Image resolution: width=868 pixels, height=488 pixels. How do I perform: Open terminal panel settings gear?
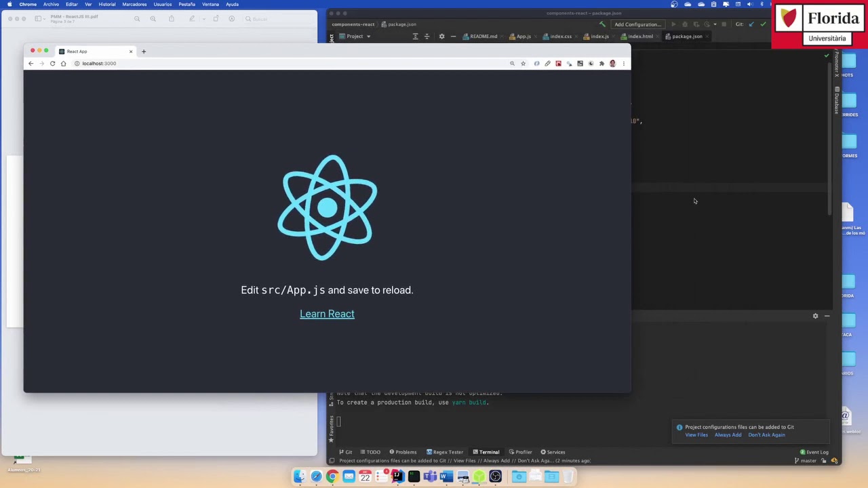tap(815, 316)
